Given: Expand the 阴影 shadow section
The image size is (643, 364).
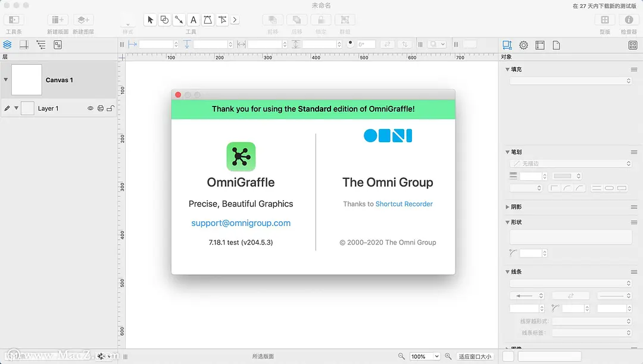Looking at the screenshot, I should [x=507, y=207].
